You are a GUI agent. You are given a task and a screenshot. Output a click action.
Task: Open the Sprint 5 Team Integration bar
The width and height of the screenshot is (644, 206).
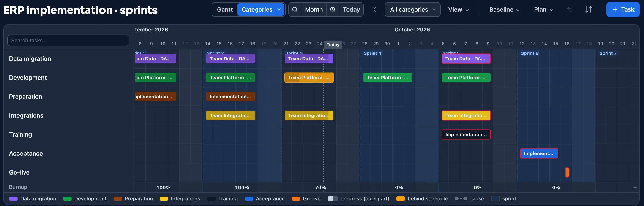tap(466, 116)
